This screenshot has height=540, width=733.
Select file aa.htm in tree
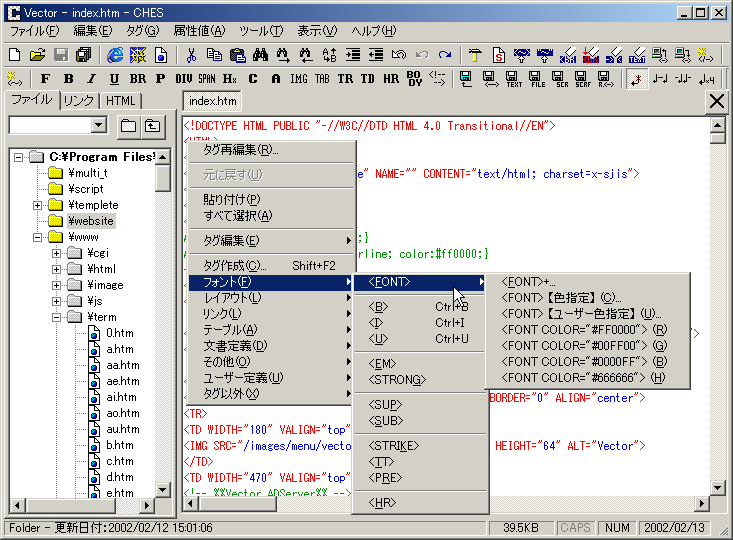122,365
